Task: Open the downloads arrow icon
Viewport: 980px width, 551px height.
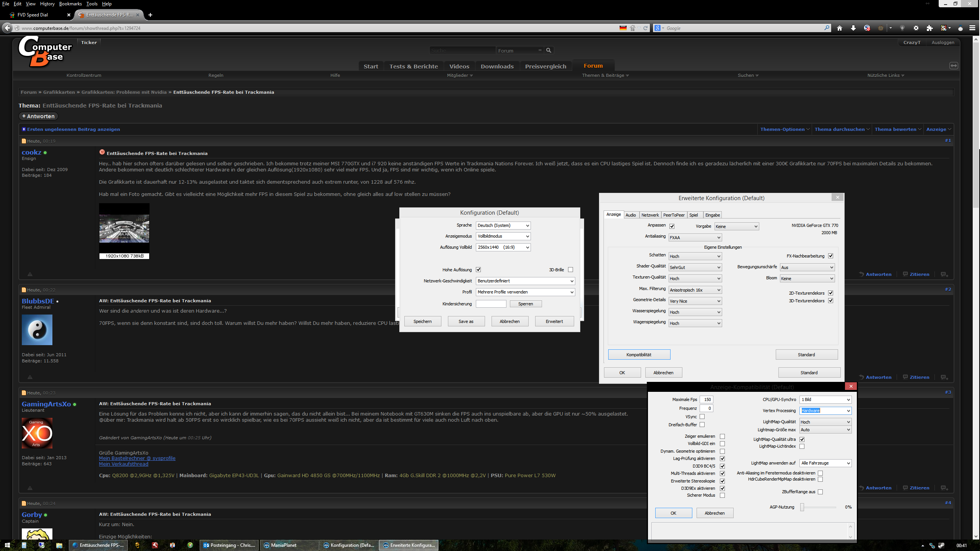Action: pos(853,28)
